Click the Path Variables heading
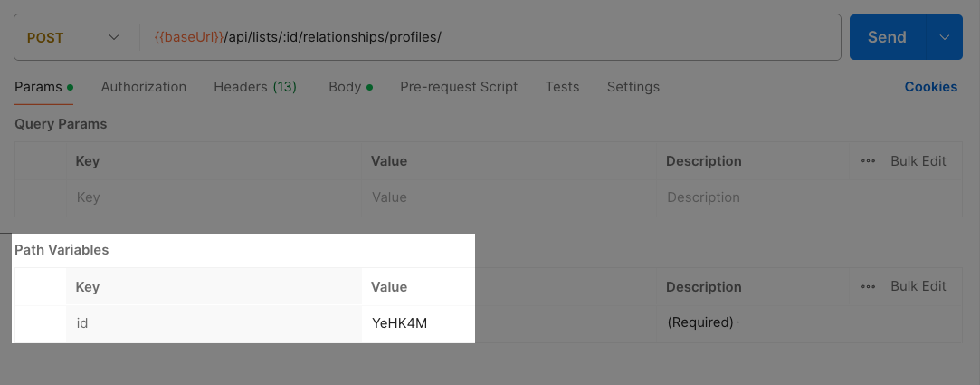Screen dimensions: 980x385 tap(62, 250)
